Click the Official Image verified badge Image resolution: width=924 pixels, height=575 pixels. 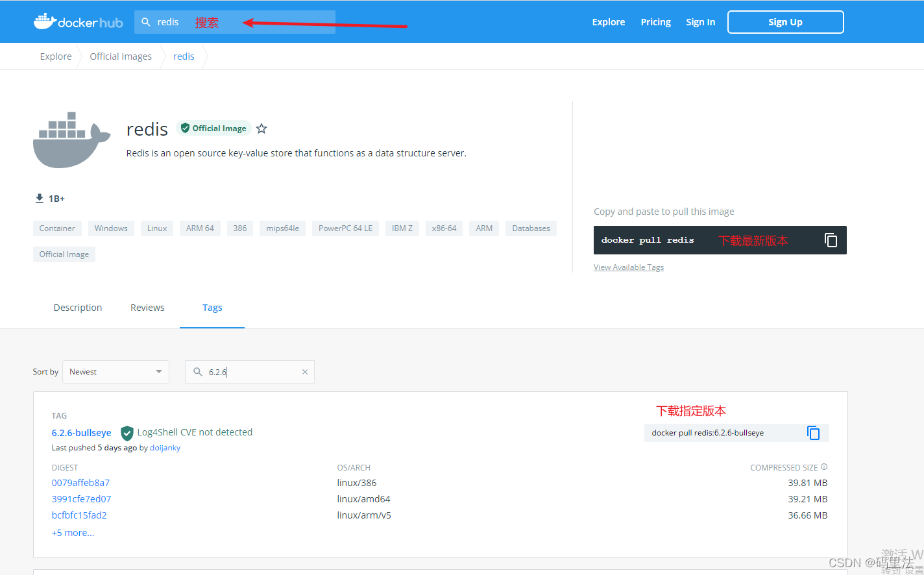[213, 128]
